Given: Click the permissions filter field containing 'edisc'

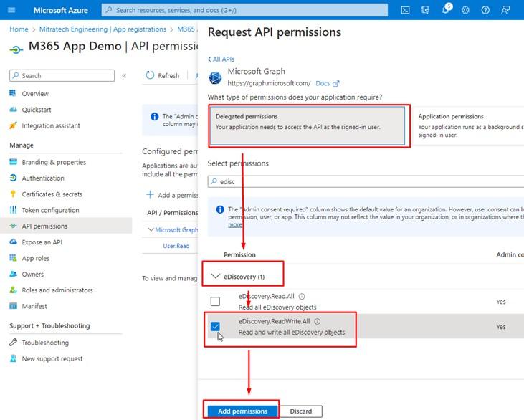Looking at the screenshot, I should click(x=366, y=181).
